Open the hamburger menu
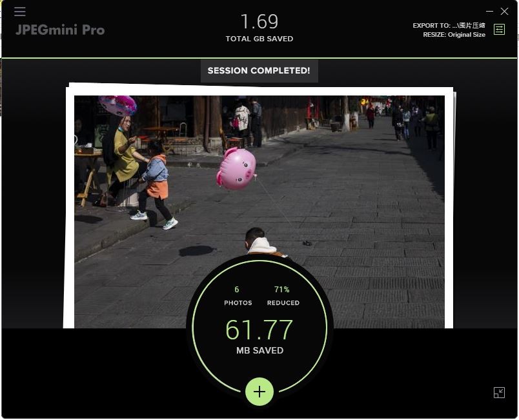This screenshot has width=519, height=420. 20,12
